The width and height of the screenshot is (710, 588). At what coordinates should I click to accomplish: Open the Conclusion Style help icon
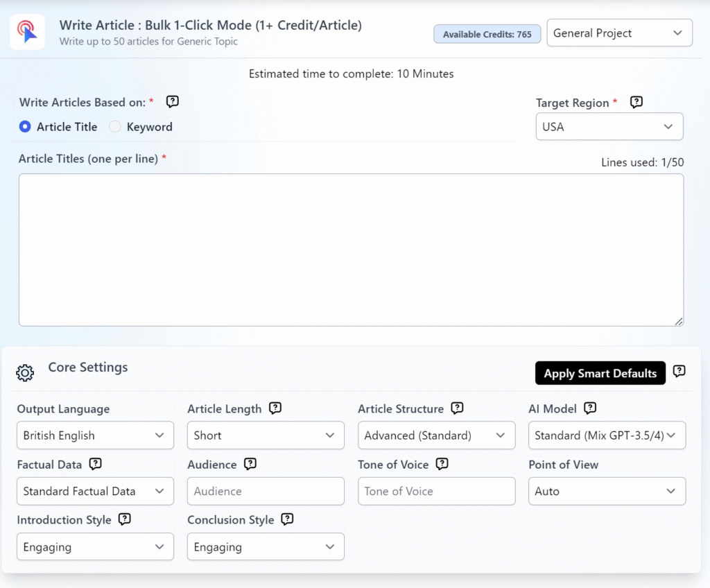pyautogui.click(x=287, y=519)
